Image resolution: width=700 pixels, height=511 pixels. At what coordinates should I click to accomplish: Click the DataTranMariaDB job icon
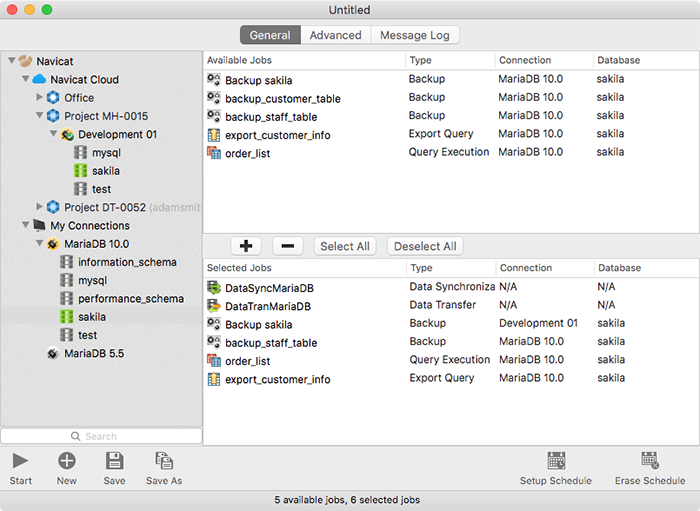214,306
